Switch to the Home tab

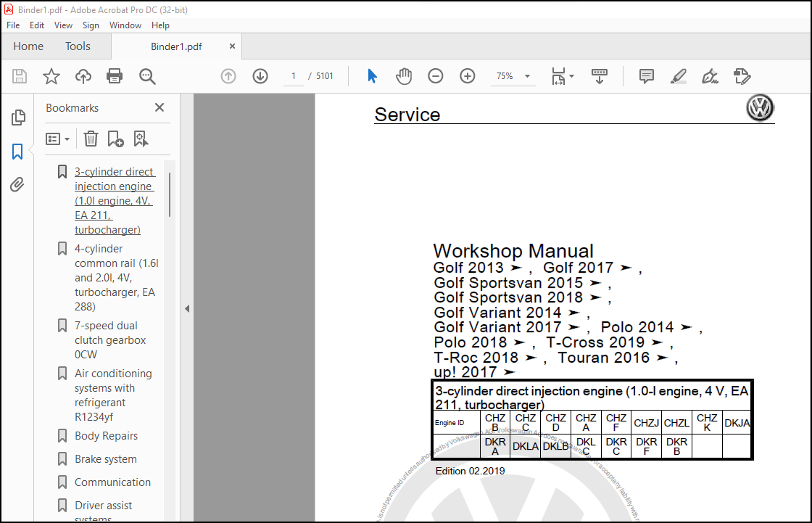pos(28,46)
